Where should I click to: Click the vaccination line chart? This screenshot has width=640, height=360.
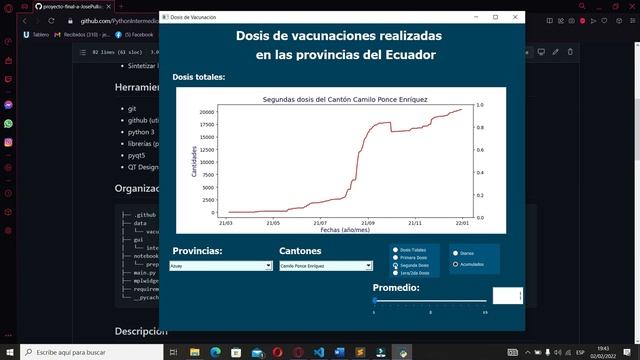341,160
